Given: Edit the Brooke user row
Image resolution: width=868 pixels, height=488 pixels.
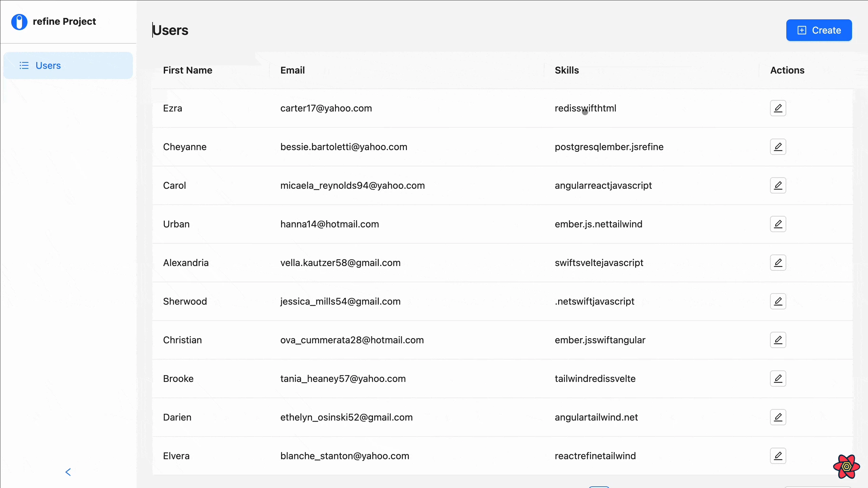Looking at the screenshot, I should 778,379.
